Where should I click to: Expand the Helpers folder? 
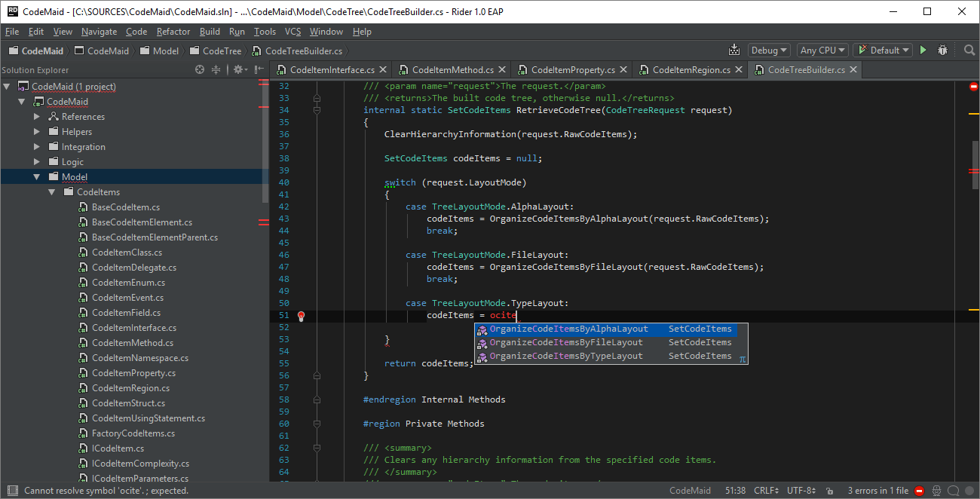(x=37, y=132)
